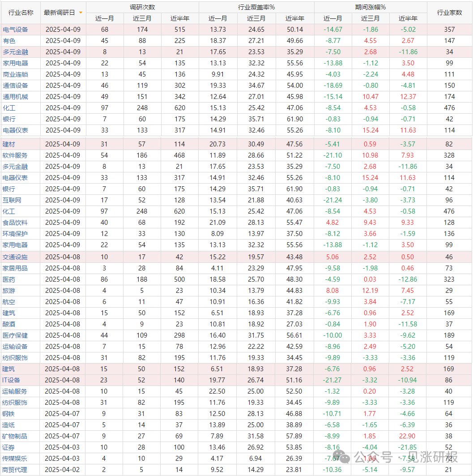
Task: Open the 电气设备 industry link
Action: [15, 30]
